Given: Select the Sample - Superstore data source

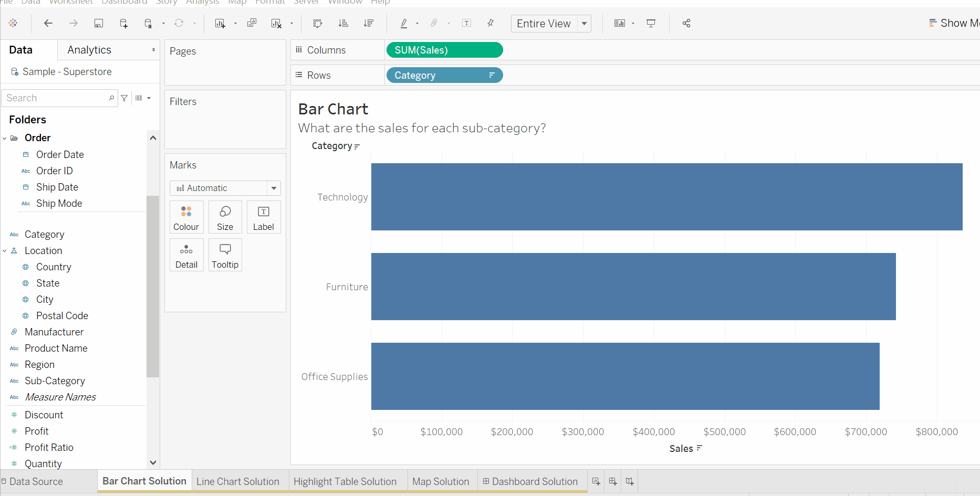Looking at the screenshot, I should coord(61,71).
